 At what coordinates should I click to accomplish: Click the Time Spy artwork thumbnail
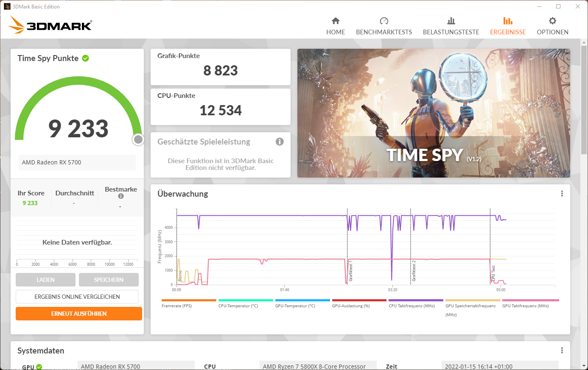434,113
